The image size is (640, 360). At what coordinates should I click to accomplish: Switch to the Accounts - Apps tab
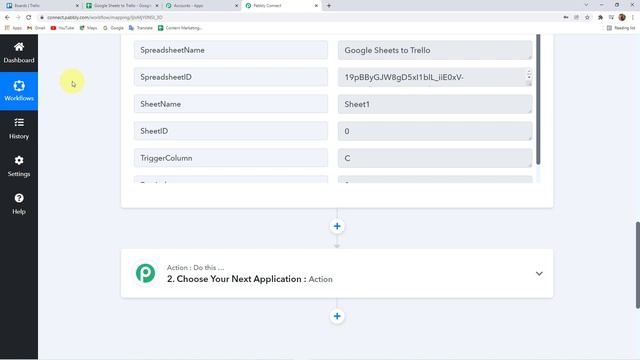(202, 6)
